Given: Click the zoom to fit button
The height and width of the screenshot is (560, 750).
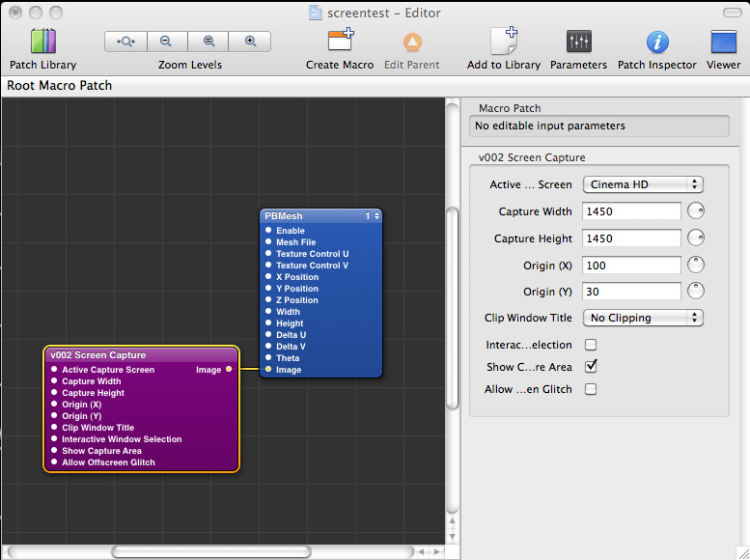Looking at the screenshot, I should (x=125, y=42).
